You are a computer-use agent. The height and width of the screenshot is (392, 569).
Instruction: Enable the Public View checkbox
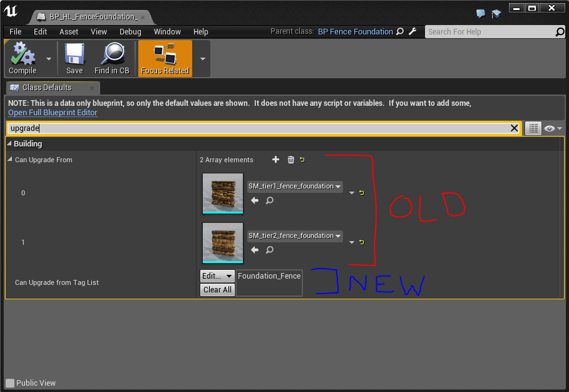point(10,383)
